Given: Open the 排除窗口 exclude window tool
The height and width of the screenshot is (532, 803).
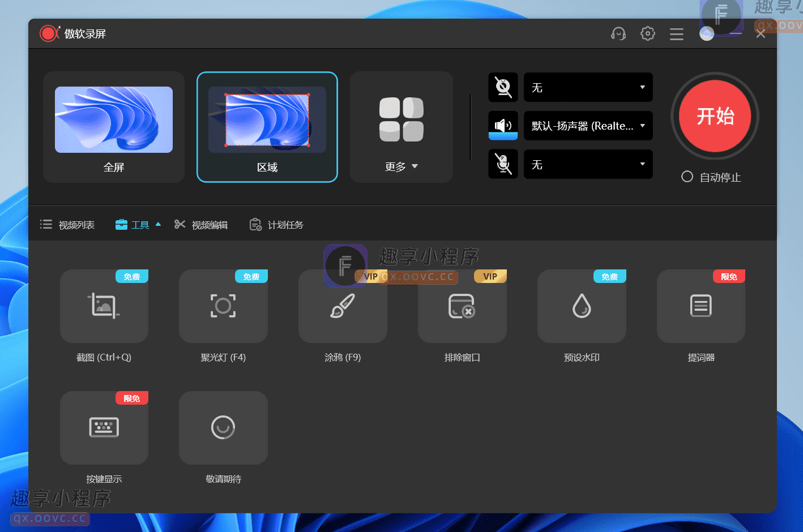Looking at the screenshot, I should (462, 306).
